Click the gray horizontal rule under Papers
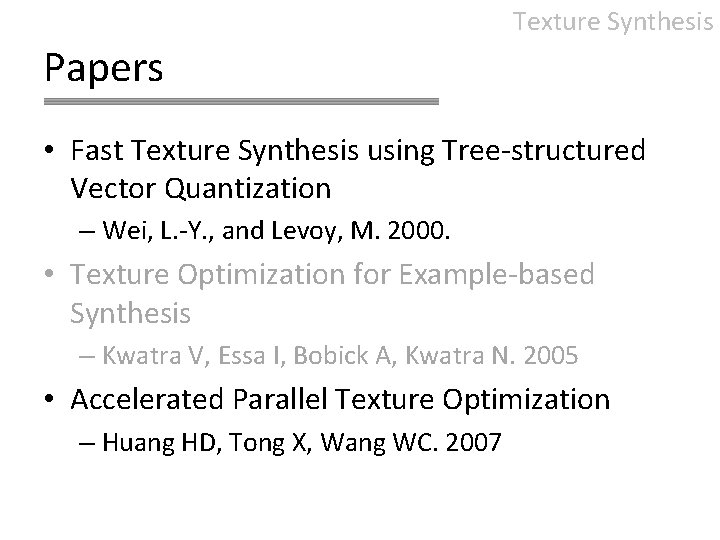The height and width of the screenshot is (540, 720). click(x=241, y=101)
